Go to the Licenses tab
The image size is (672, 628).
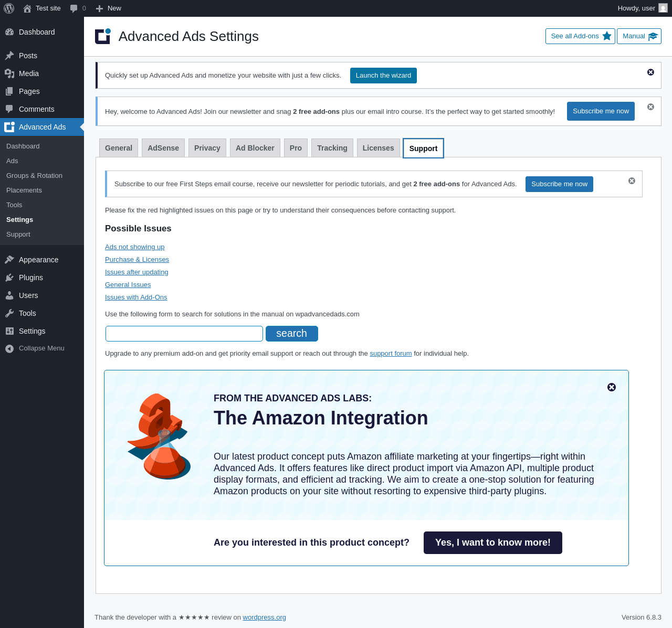[x=379, y=148]
